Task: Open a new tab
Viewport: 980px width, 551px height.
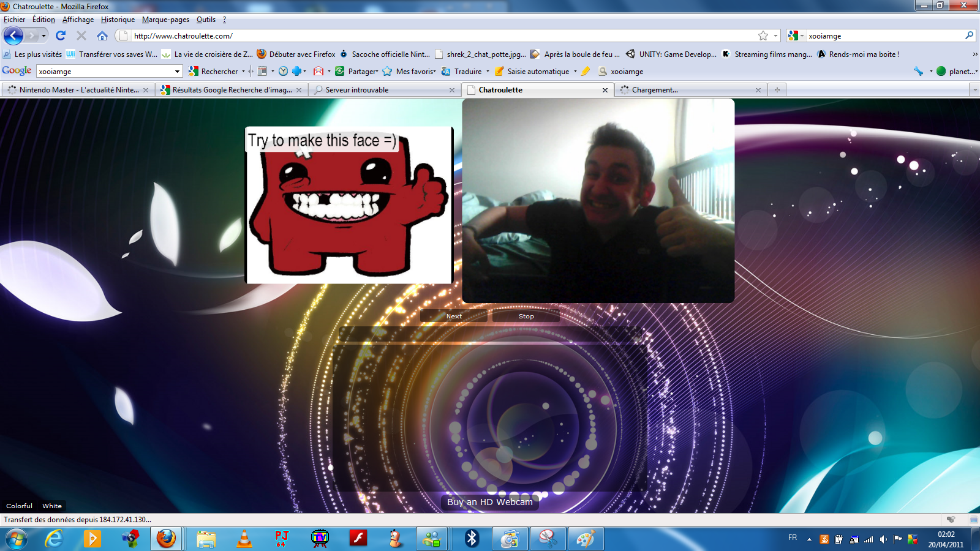Action: coord(777,90)
